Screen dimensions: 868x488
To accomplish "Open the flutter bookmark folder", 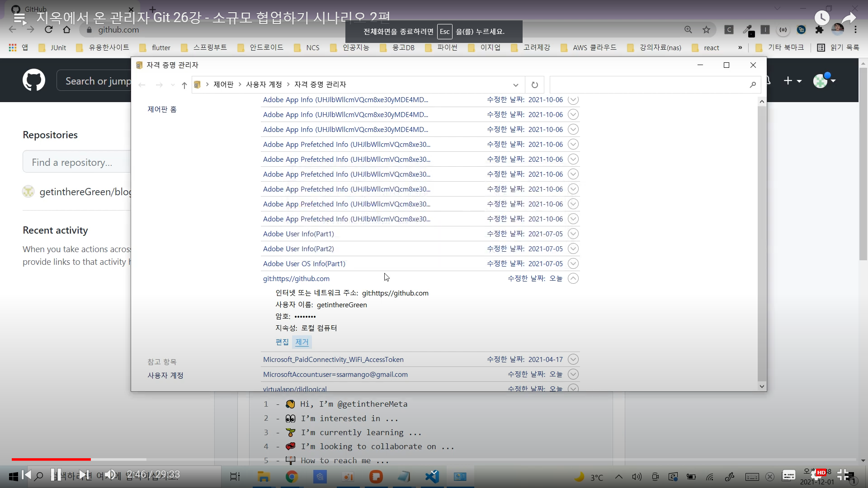I will point(155,47).
